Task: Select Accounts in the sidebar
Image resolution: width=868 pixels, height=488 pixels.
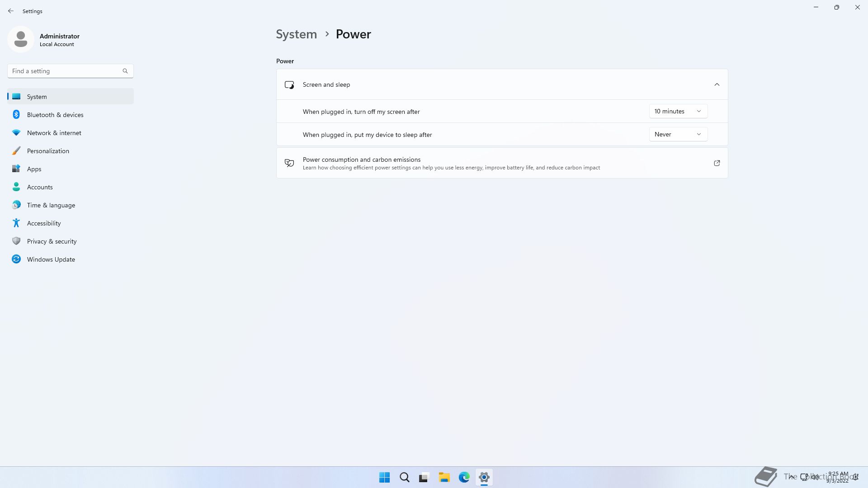Action: (40, 187)
